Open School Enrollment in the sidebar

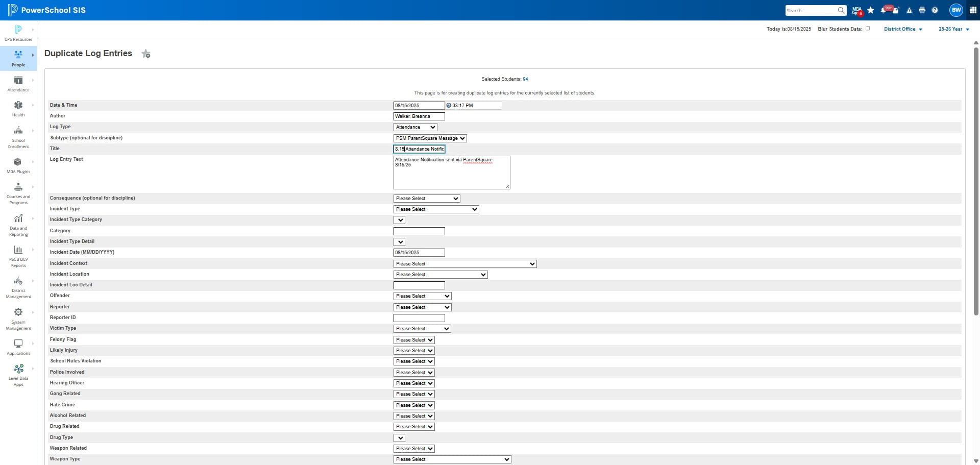coord(18,137)
